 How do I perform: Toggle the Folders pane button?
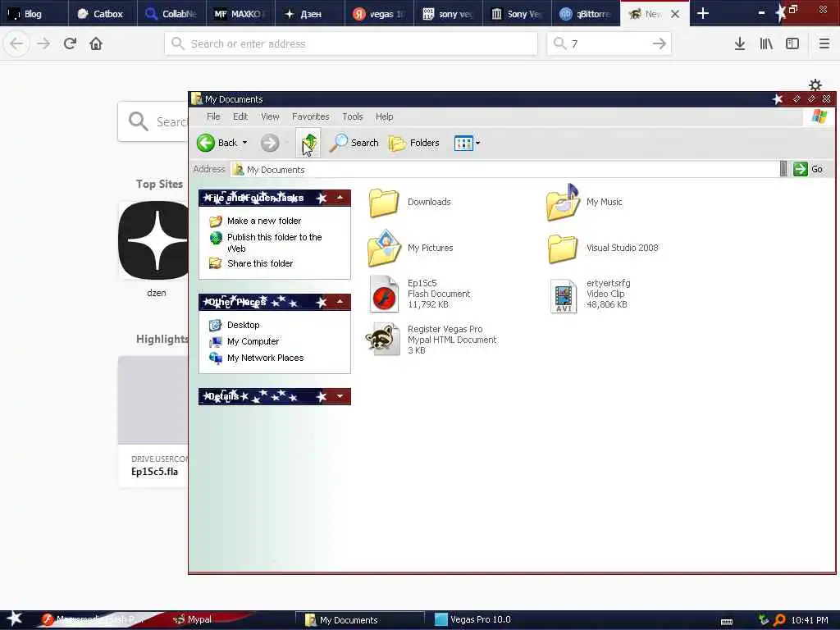tap(414, 143)
